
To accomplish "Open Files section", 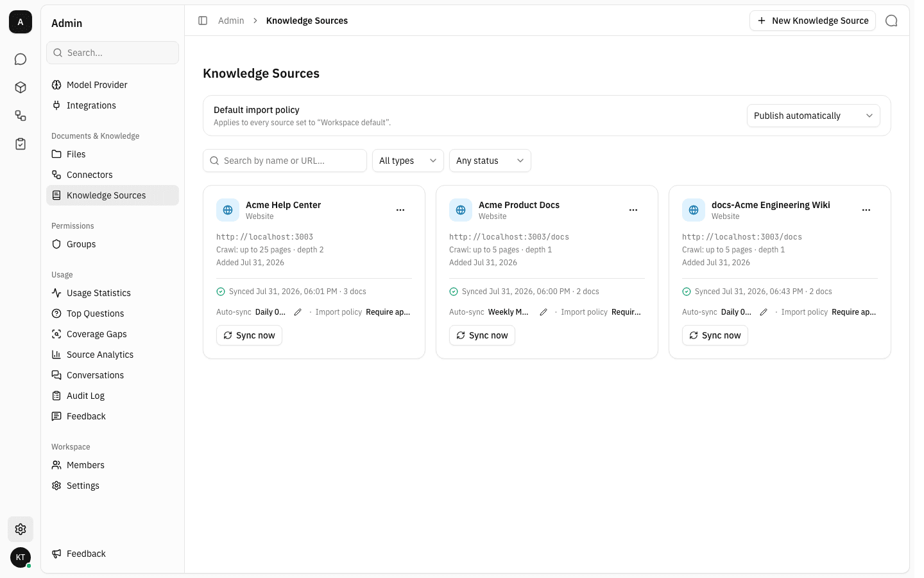I will point(112,154).
